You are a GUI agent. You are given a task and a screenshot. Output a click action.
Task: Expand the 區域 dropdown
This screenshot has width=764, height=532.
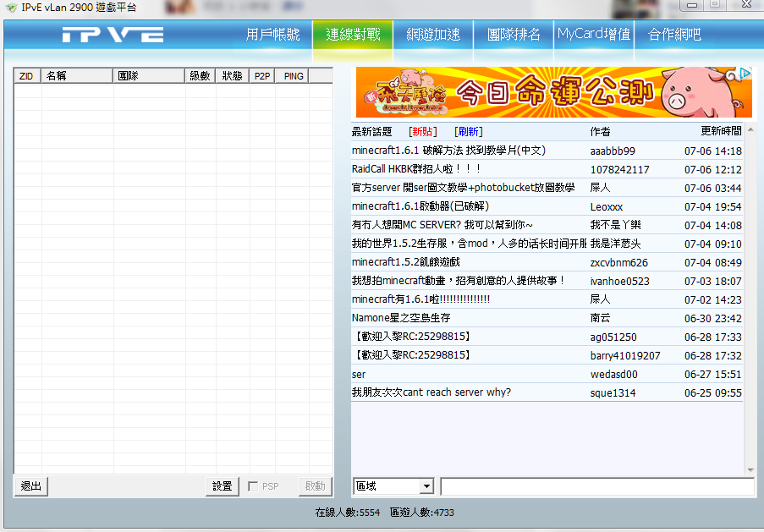coord(426,485)
